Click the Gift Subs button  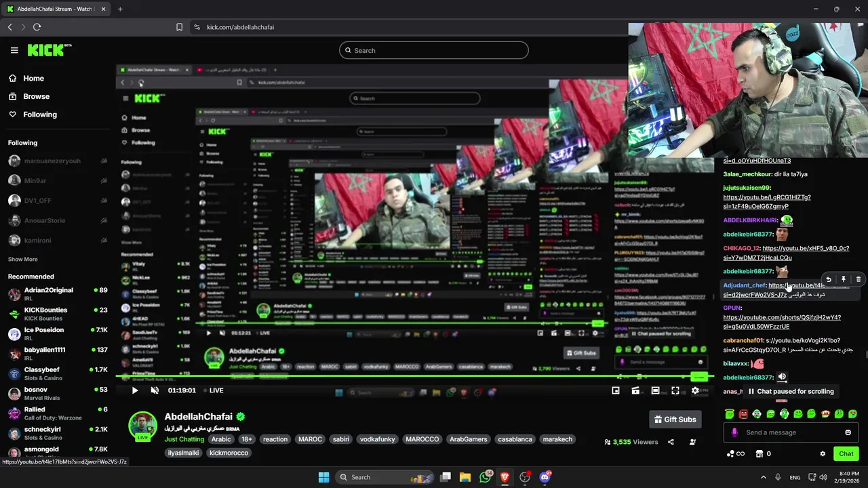675,420
